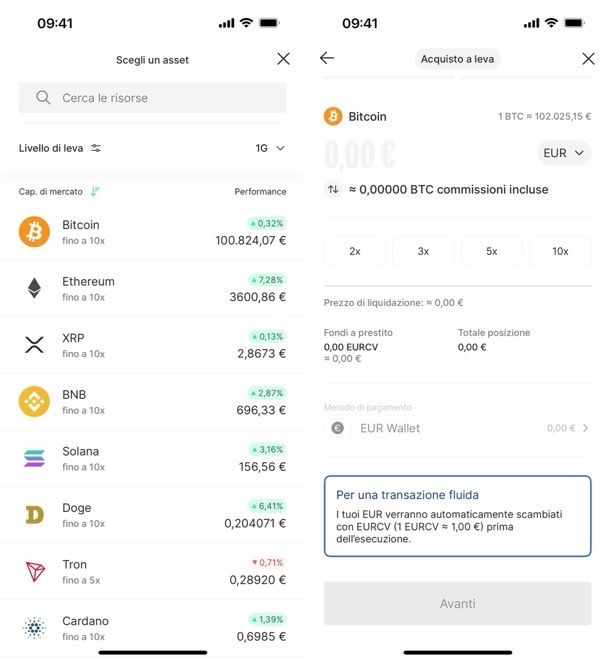The width and height of the screenshot is (610, 661).
Task: Open the EUR currency dropdown
Action: tap(564, 153)
